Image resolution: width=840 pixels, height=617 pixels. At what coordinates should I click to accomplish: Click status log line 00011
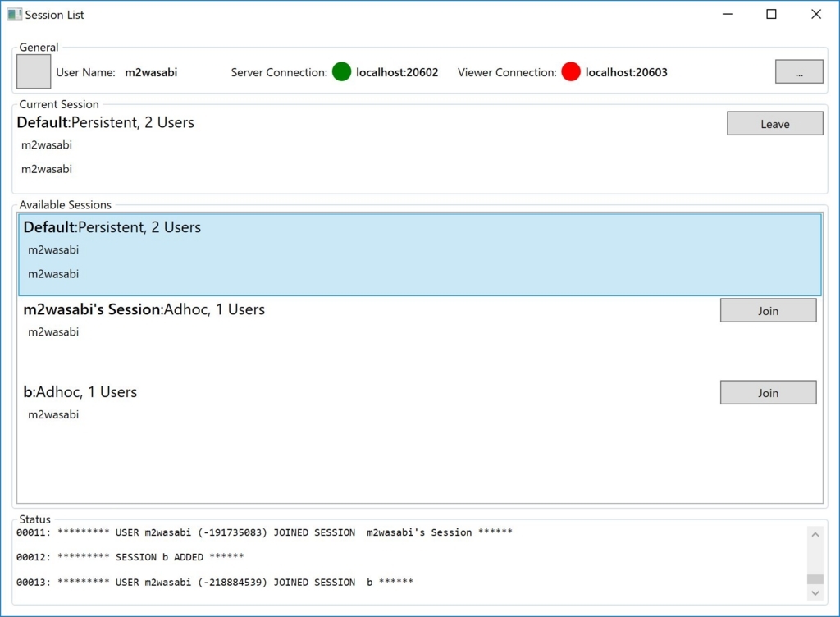point(264,532)
